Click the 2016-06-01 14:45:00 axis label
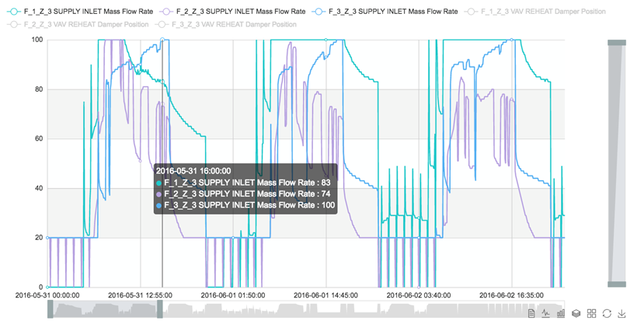Screen dimensions: 644x331 coord(327,295)
